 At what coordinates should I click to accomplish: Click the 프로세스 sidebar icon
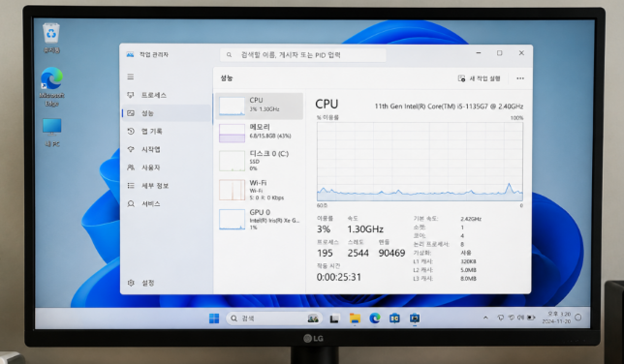pos(131,95)
